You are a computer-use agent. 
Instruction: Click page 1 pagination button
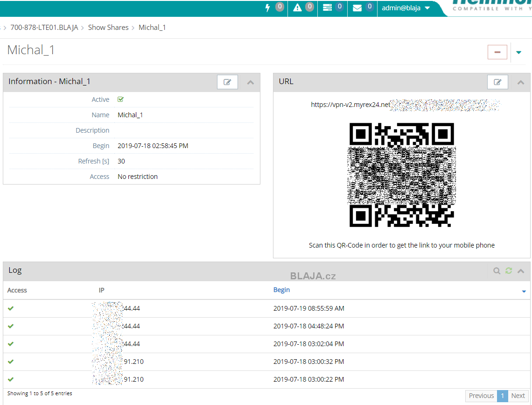coord(503,396)
